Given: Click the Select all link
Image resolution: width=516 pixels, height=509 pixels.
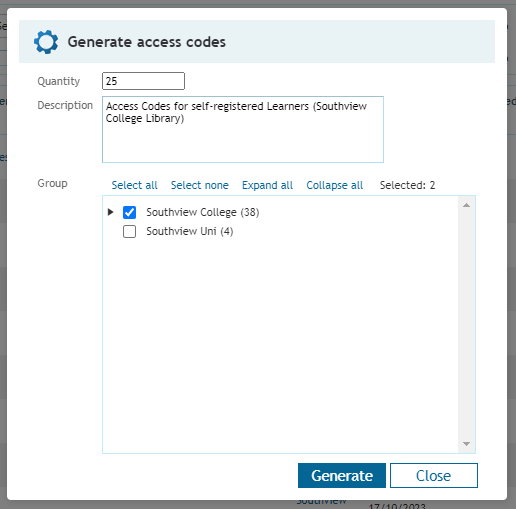Looking at the screenshot, I should coord(134,185).
